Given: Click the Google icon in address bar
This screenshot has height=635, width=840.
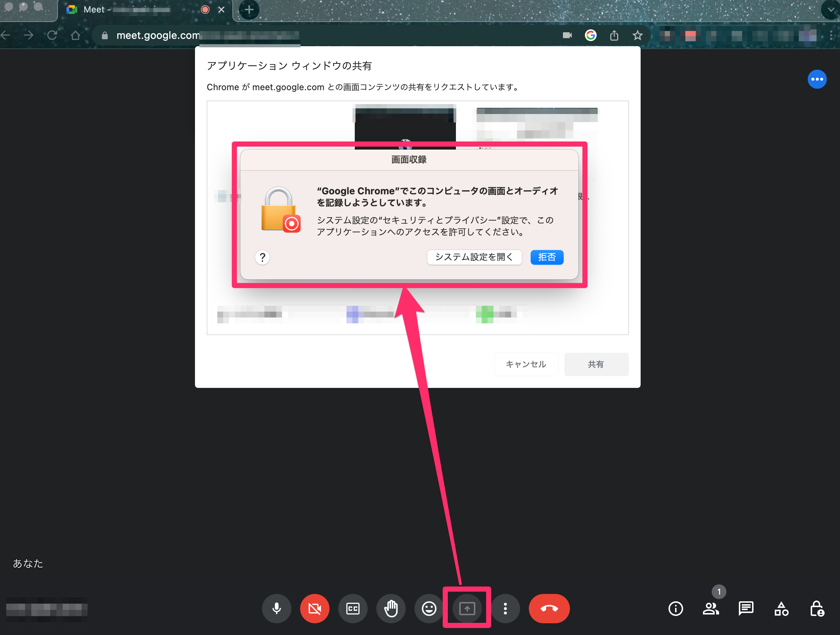Looking at the screenshot, I should [x=590, y=35].
